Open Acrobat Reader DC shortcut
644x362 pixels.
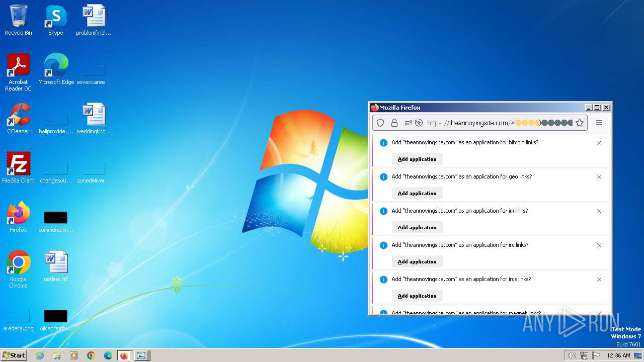pyautogui.click(x=18, y=72)
